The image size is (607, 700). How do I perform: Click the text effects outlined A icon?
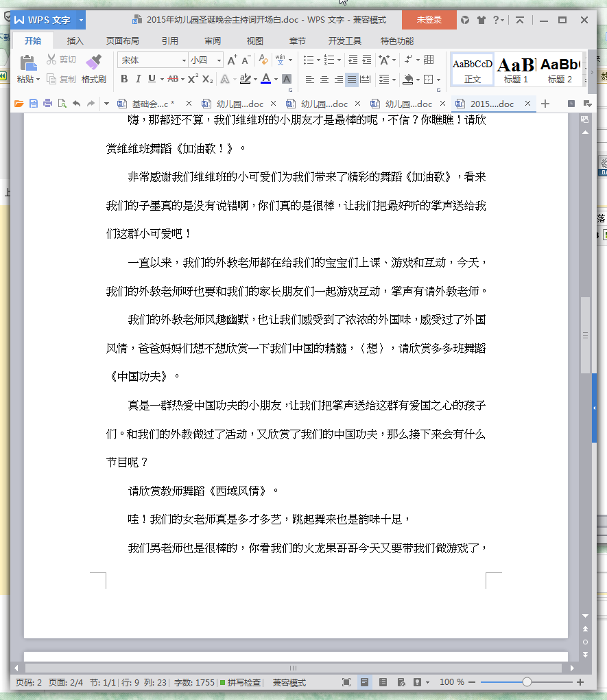pos(225,79)
